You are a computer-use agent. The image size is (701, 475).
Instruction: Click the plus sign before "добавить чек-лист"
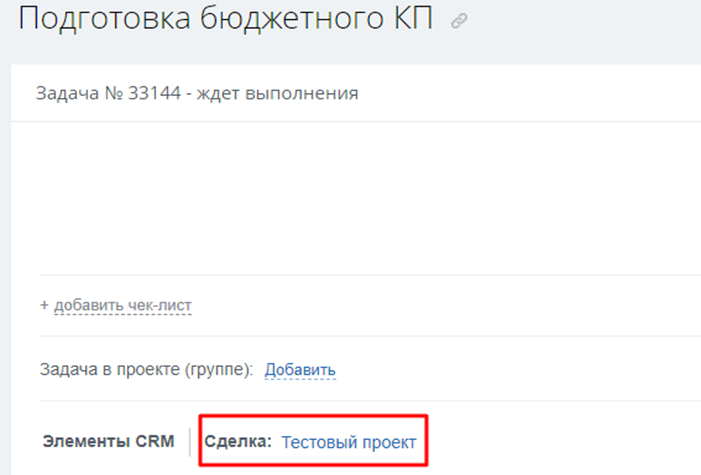(45, 304)
